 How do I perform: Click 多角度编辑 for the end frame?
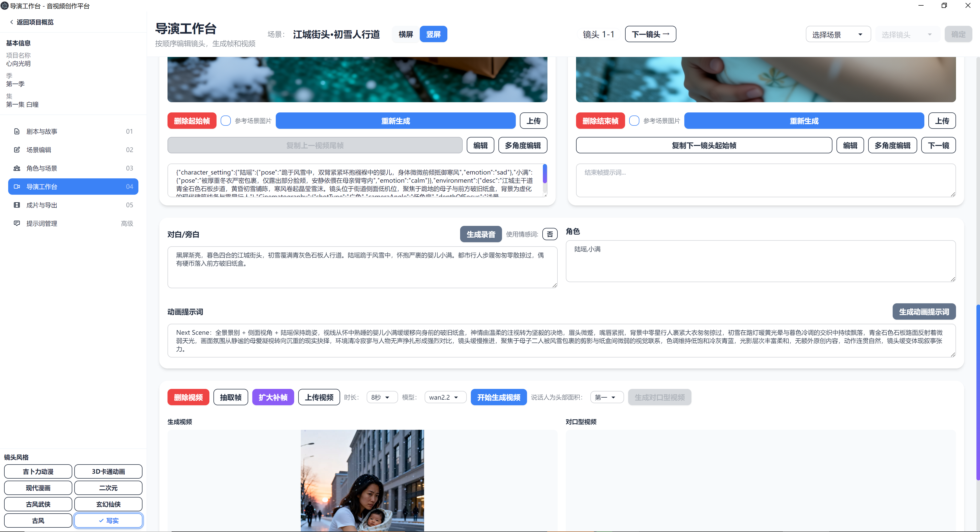tap(892, 145)
